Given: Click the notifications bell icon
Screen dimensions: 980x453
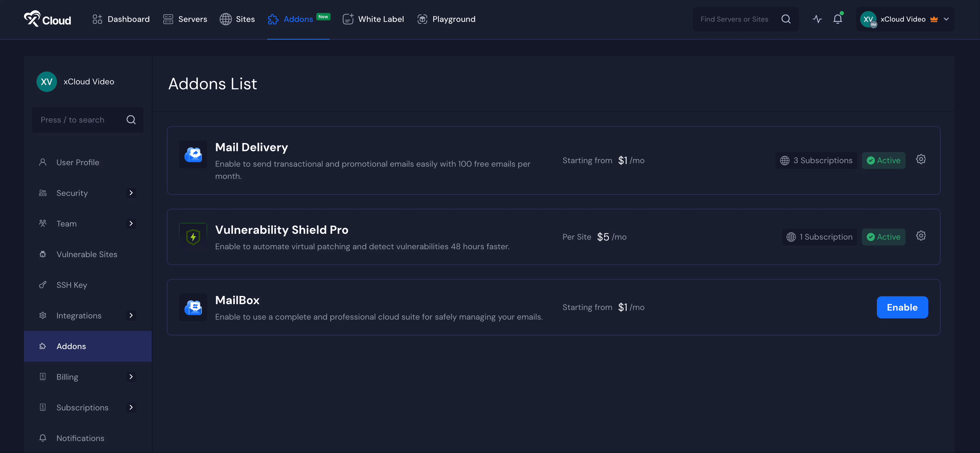Looking at the screenshot, I should click(837, 19).
